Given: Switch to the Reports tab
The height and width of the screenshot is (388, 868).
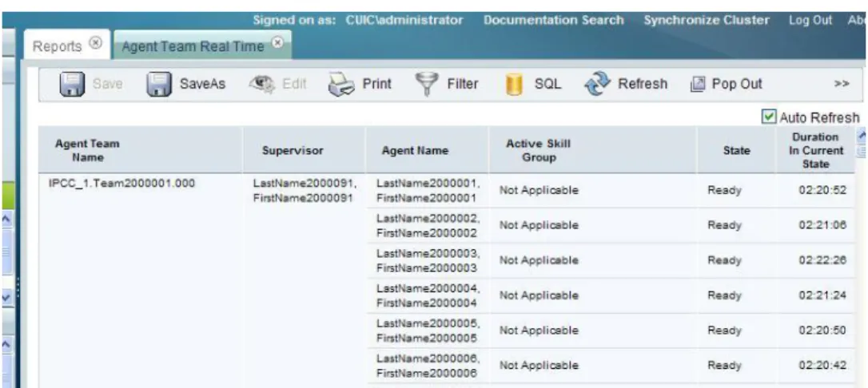Looking at the screenshot, I should click(57, 46).
